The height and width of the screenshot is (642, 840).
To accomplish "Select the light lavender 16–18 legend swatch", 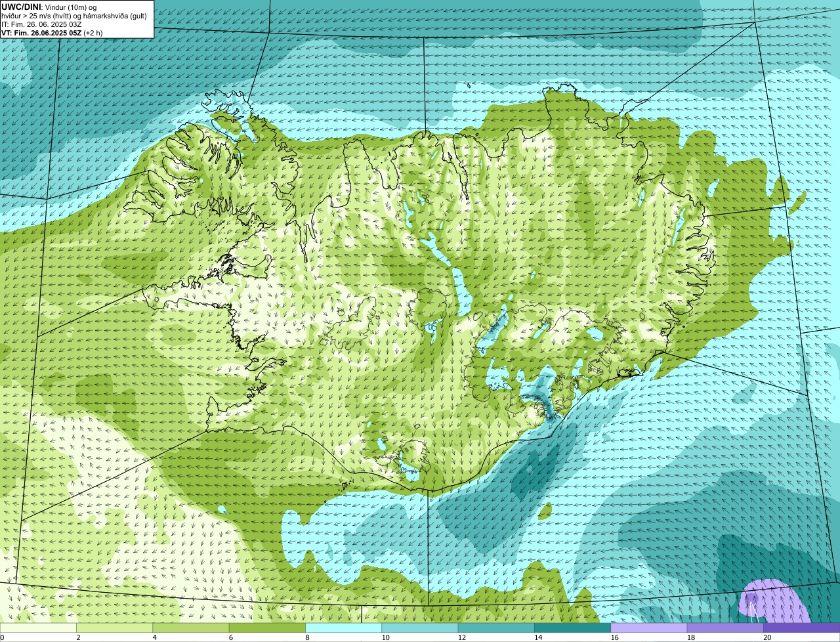I will coord(649,628).
